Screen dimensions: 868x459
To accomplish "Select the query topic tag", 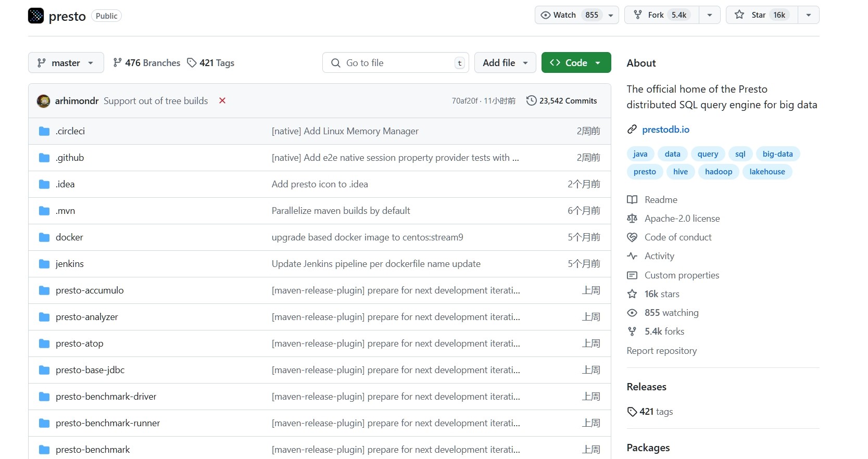I will (708, 154).
